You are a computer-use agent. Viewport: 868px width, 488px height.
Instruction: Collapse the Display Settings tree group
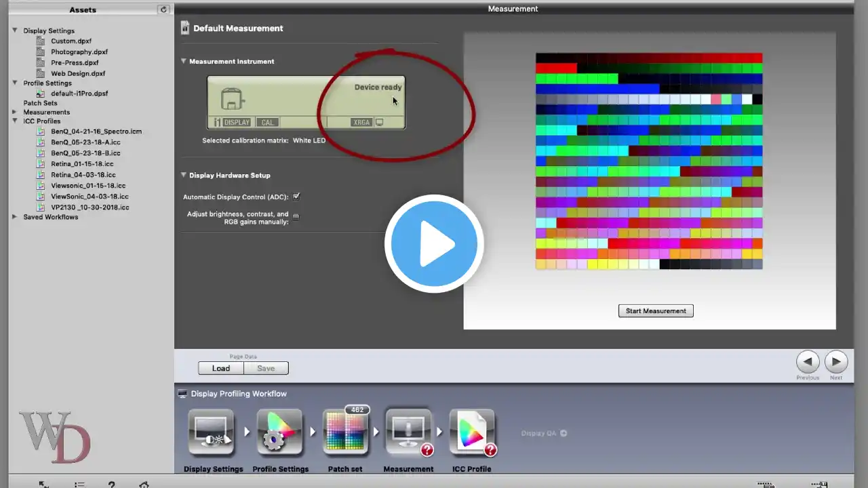click(15, 30)
